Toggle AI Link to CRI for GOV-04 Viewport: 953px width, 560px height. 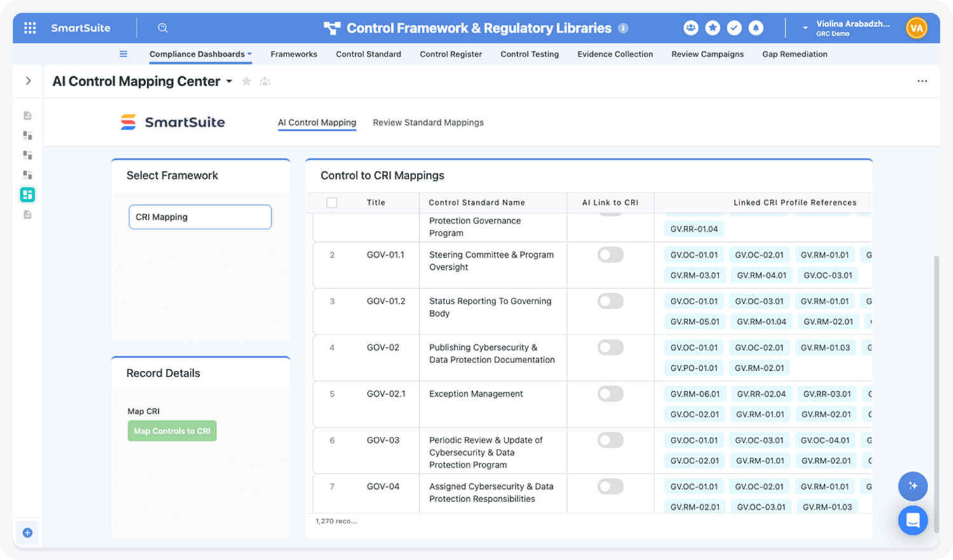(611, 486)
